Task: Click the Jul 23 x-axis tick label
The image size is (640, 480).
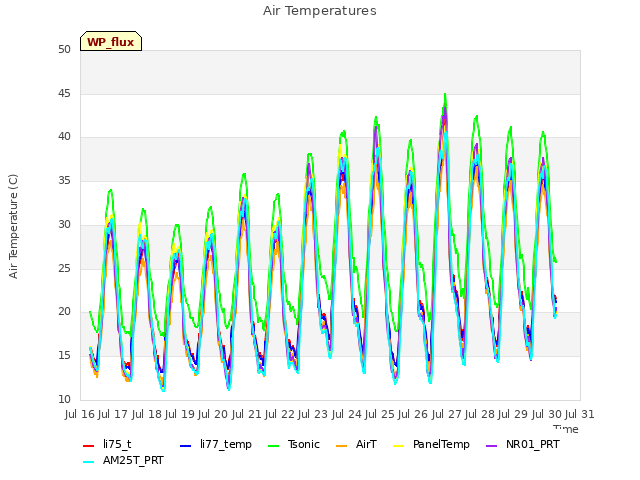Action: [313, 414]
